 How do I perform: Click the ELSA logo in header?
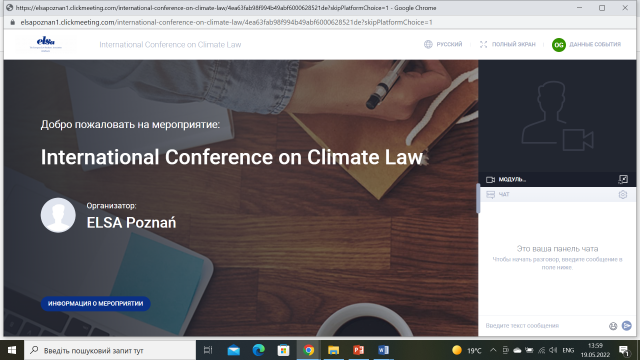tap(46, 44)
